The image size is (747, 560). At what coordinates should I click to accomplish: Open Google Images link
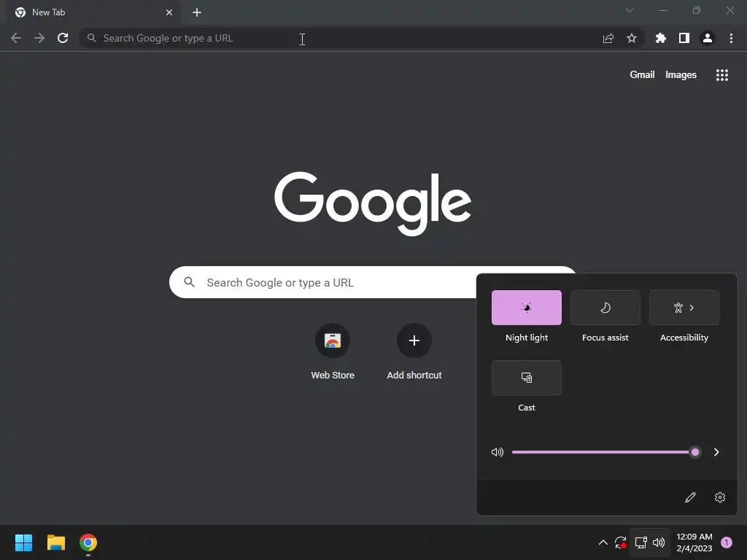(x=681, y=75)
